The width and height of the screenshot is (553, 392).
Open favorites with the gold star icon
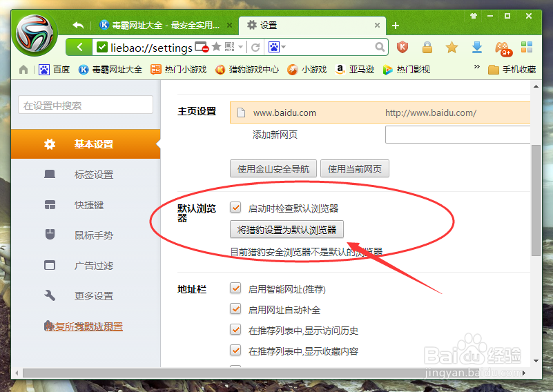pos(452,47)
